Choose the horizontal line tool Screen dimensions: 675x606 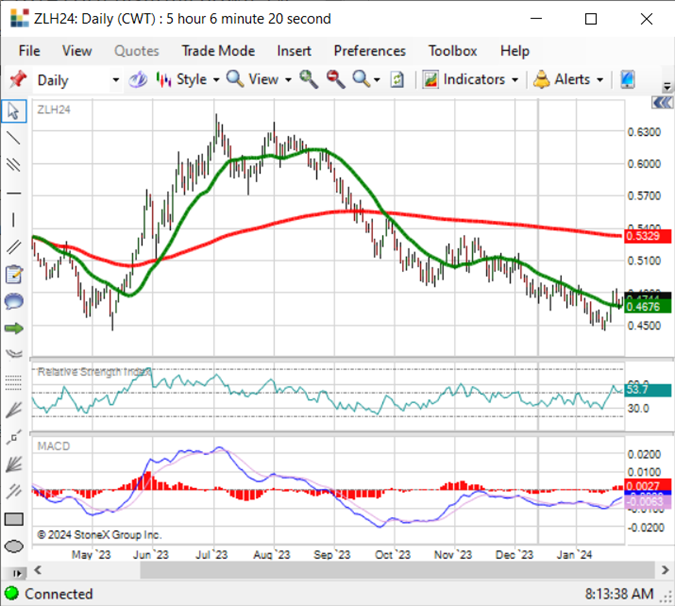(14, 193)
